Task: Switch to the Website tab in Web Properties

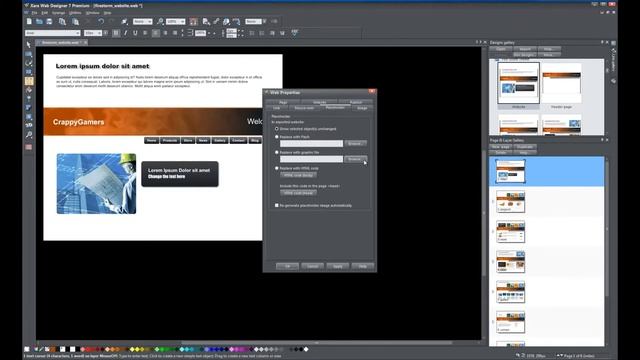Action: point(320,102)
